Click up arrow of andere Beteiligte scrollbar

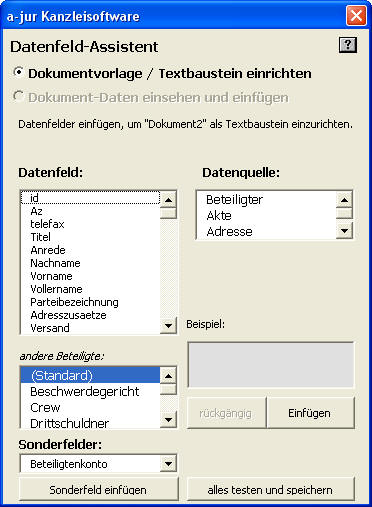click(x=168, y=376)
